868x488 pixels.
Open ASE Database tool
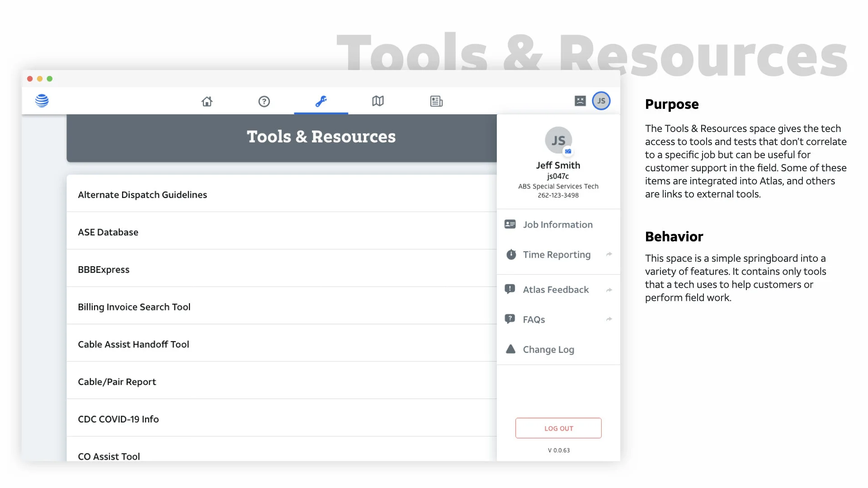[108, 232]
